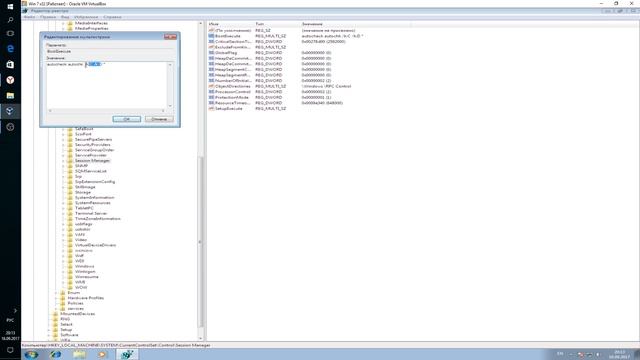This screenshot has width=640, height=360.
Task: Click the default value icon at list top
Action: pyautogui.click(x=211, y=30)
